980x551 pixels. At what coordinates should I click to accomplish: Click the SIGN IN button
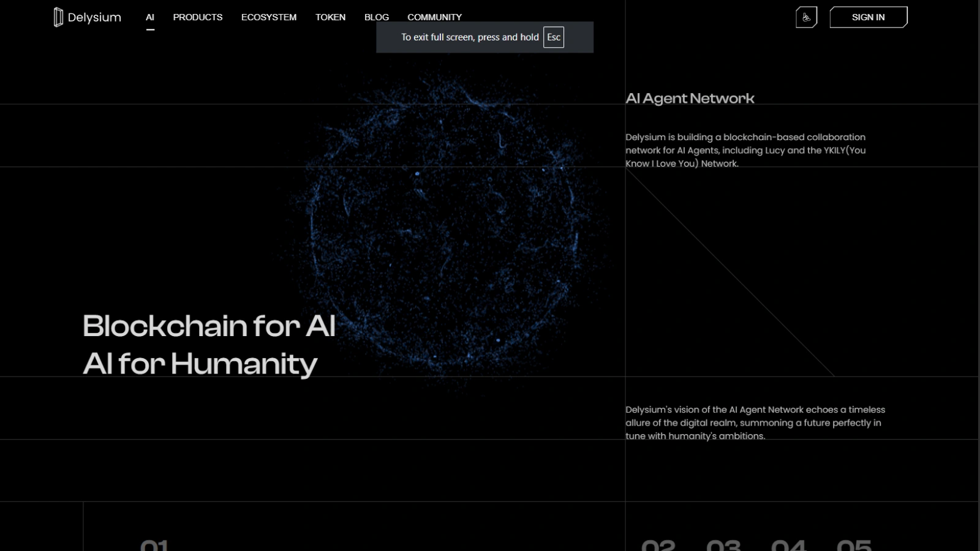pyautogui.click(x=869, y=17)
